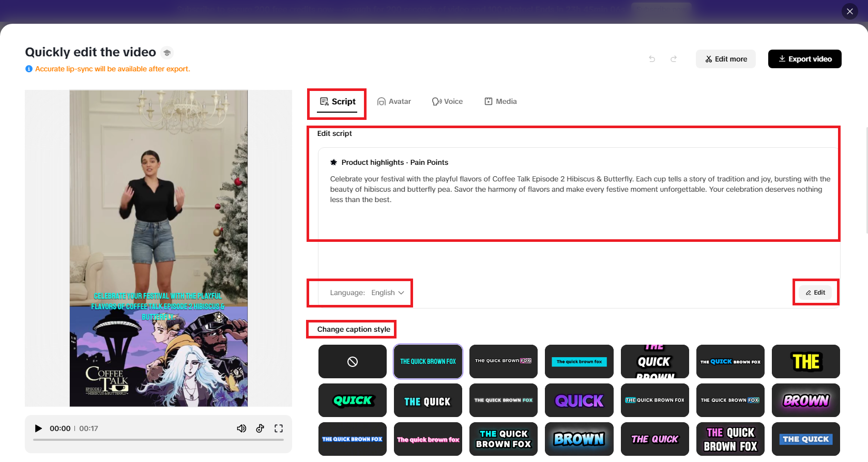Pick caption style with blue-boxed FOX word

(730, 401)
